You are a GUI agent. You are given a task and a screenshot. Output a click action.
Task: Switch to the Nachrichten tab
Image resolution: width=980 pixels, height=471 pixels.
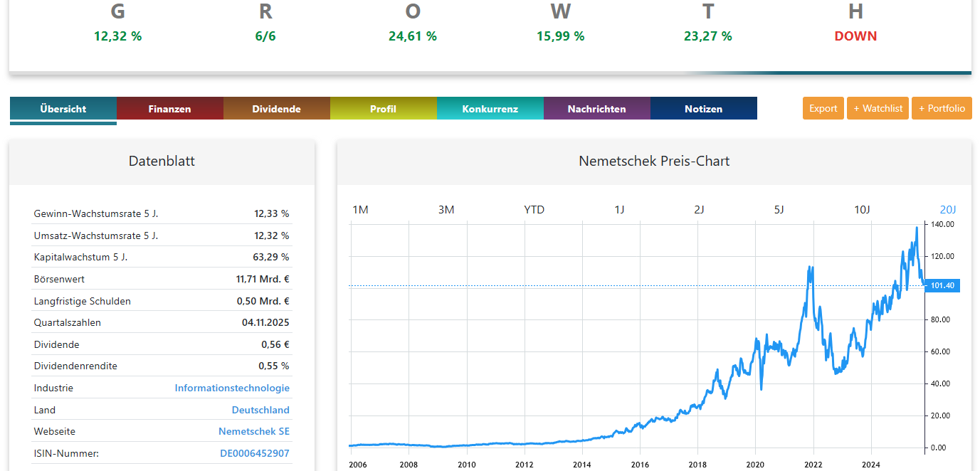(x=596, y=108)
